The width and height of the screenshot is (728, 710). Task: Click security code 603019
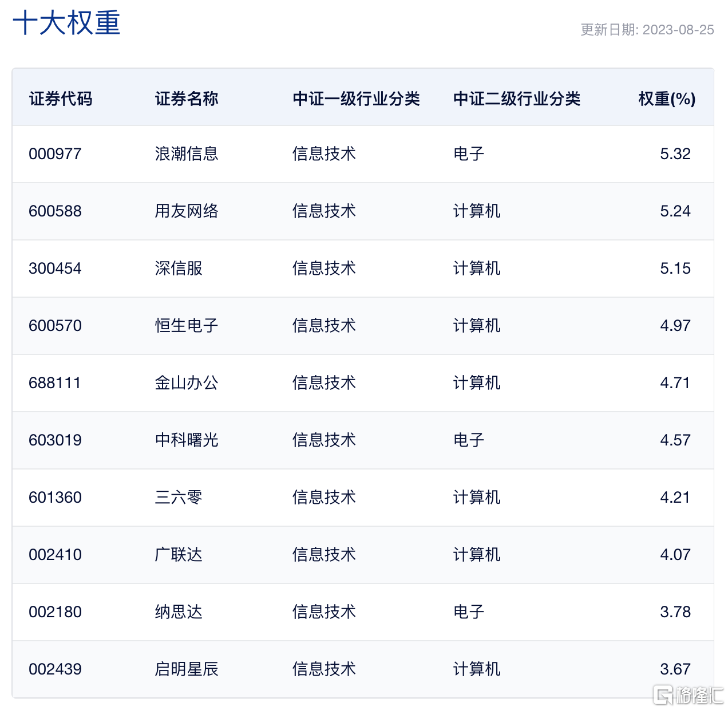pyautogui.click(x=56, y=440)
